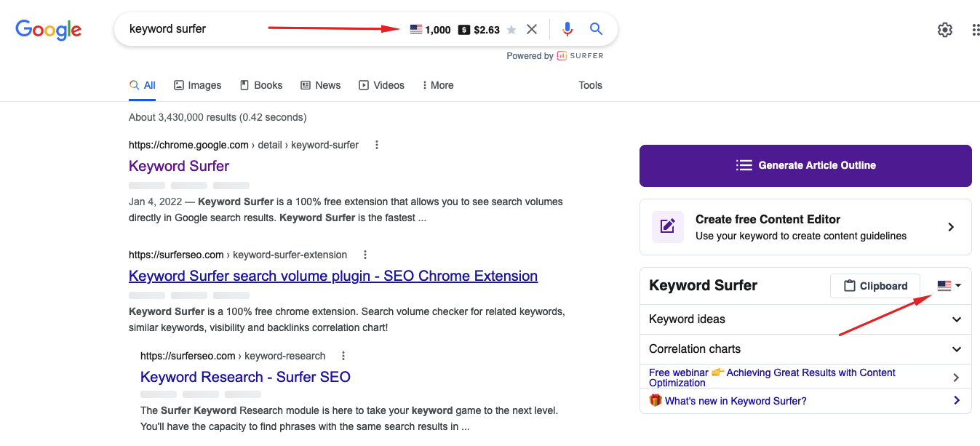980x446 pixels.
Task: Click the Generate Article Outline button
Action: coord(805,166)
